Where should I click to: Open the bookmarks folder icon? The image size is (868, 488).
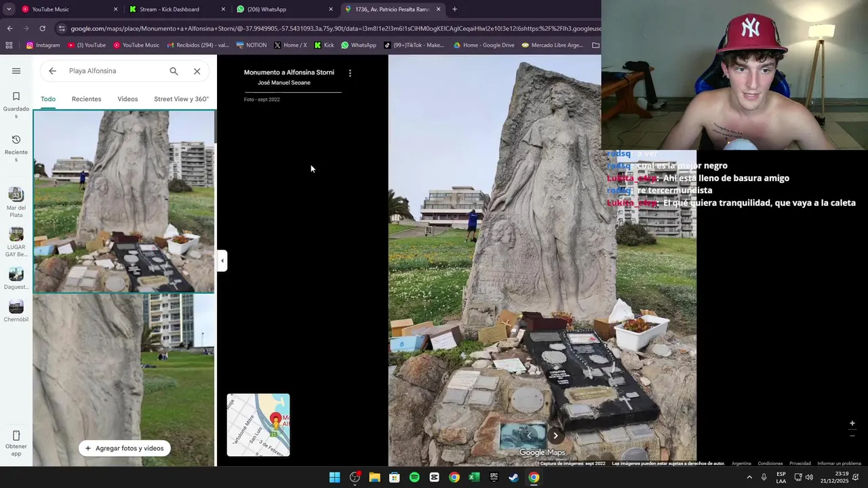pyautogui.click(x=595, y=45)
